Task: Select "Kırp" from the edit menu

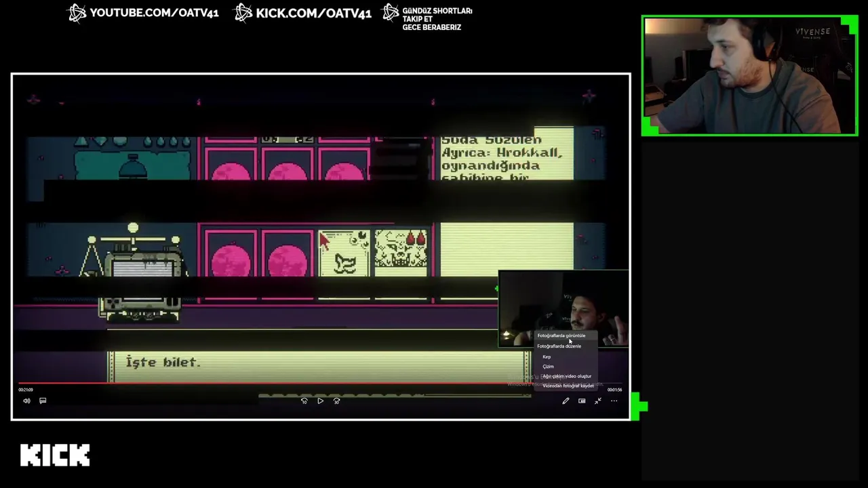Action: tap(547, 357)
